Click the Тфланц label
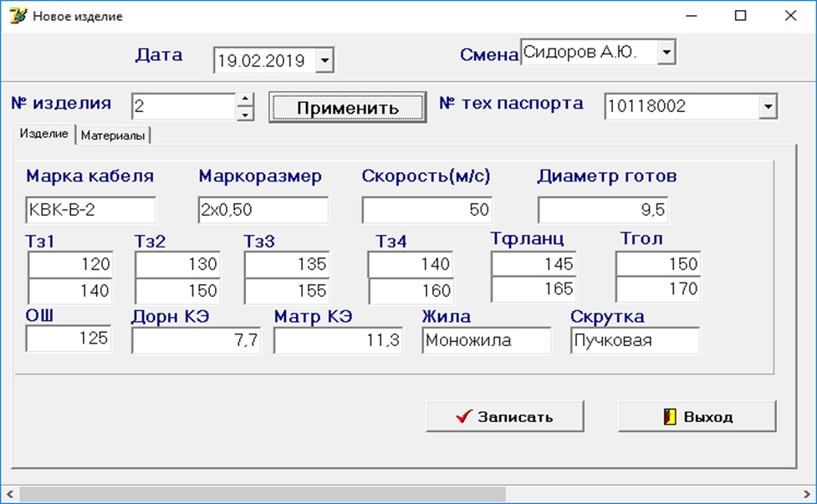 pos(528,238)
